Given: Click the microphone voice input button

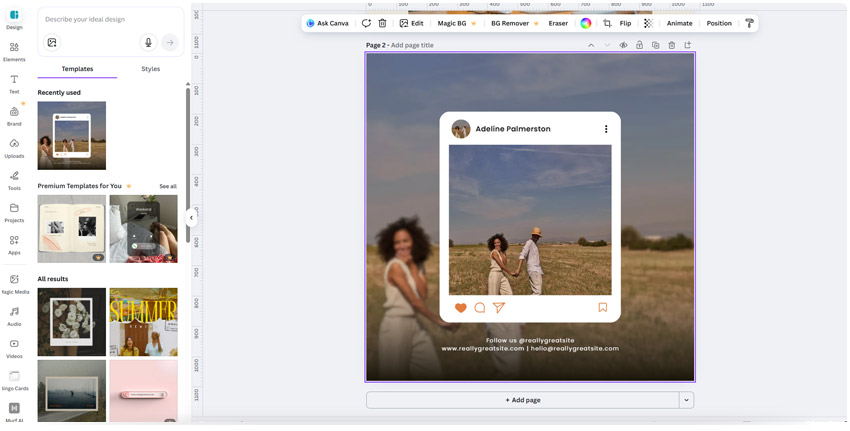Looking at the screenshot, I should 148,42.
